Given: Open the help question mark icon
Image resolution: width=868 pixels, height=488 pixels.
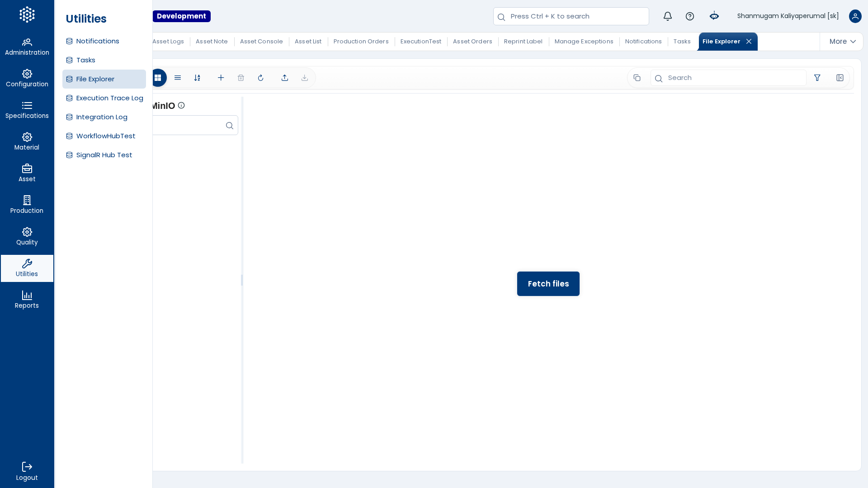Looking at the screenshot, I should point(690,16).
